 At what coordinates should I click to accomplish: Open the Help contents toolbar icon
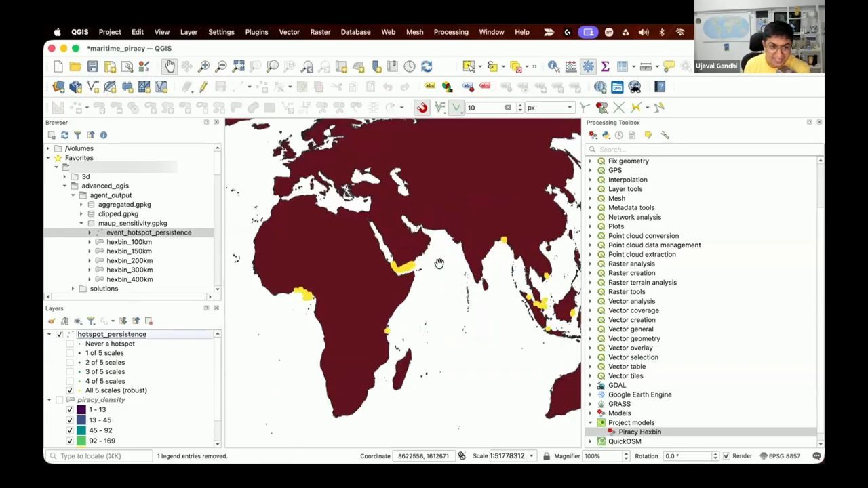point(660,87)
